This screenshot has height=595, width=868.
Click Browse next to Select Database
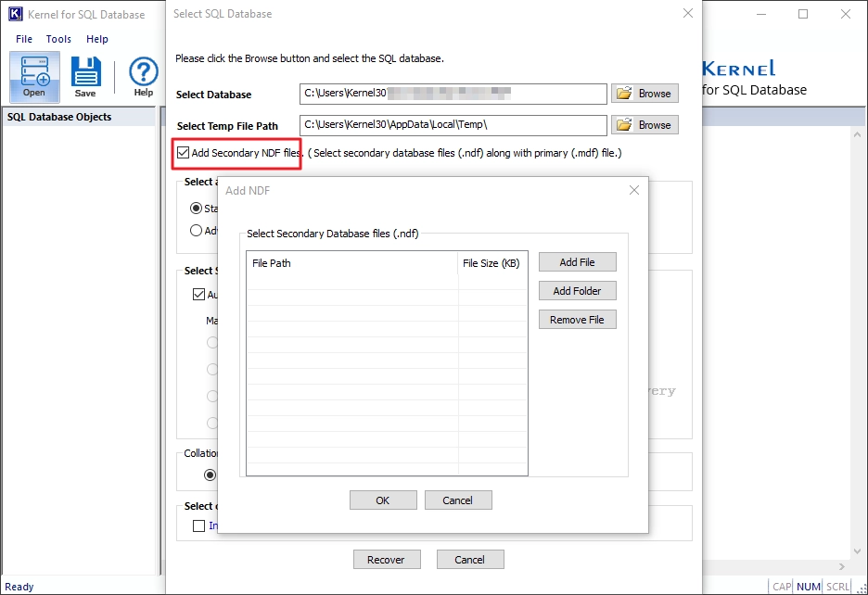coord(645,94)
